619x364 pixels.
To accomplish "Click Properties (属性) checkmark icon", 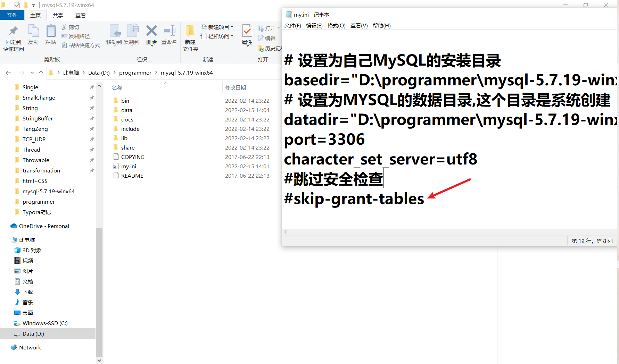I will pyautogui.click(x=247, y=31).
